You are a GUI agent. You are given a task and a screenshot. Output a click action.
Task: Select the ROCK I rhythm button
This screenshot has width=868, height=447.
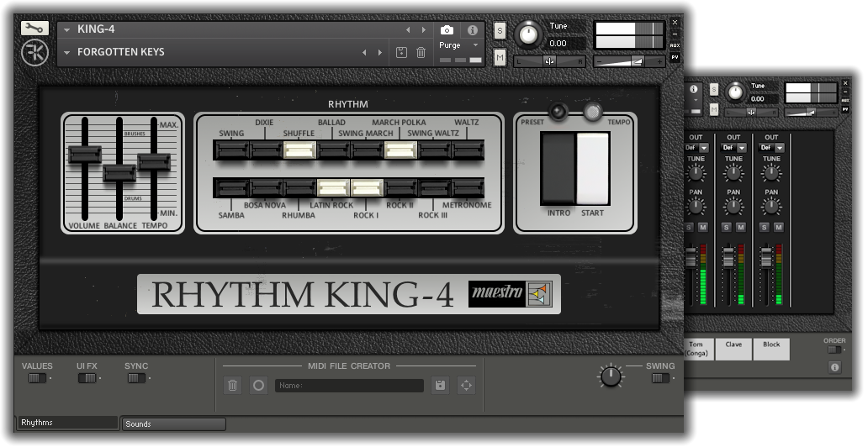367,188
